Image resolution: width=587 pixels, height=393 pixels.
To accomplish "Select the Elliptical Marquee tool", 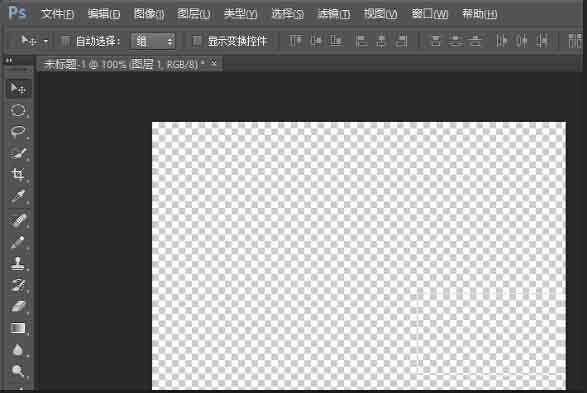I will click(x=18, y=110).
